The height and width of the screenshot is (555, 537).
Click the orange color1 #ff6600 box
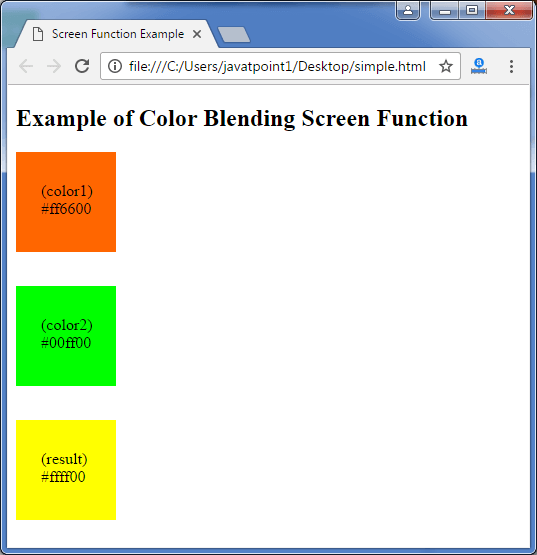coord(66,202)
